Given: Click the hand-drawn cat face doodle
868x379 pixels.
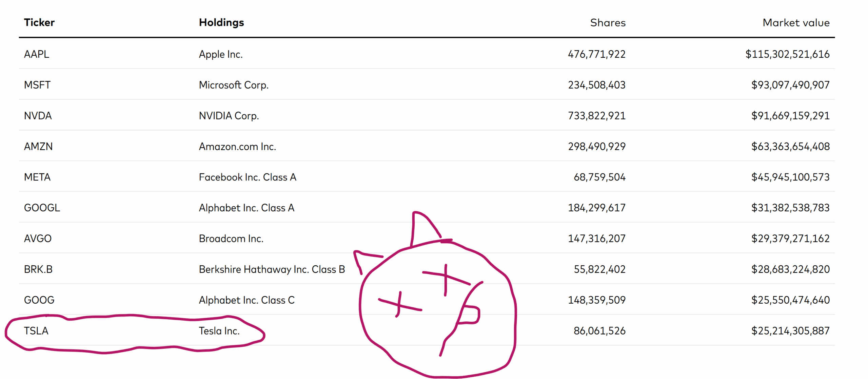Looking at the screenshot, I should tap(436, 295).
